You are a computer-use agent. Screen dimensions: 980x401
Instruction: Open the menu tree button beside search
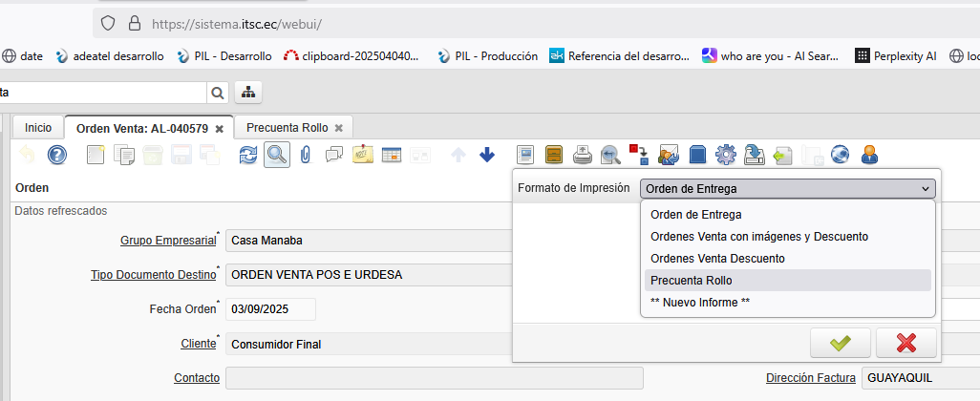tap(248, 93)
